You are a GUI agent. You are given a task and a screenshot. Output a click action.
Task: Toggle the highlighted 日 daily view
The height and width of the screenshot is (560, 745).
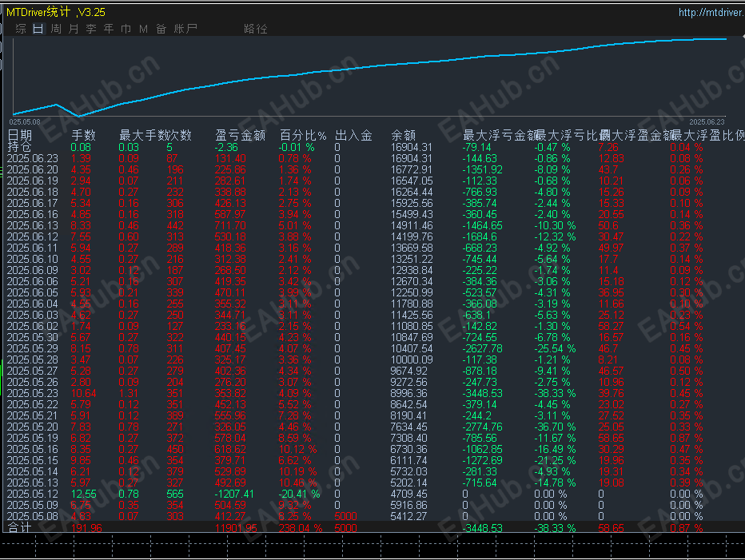pyautogui.click(x=38, y=28)
